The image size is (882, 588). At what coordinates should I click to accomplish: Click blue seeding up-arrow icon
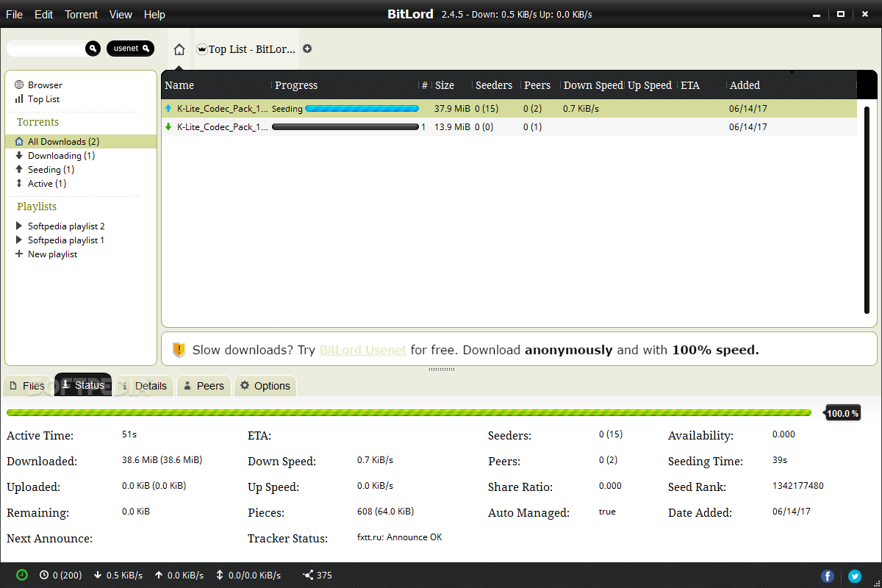(168, 108)
